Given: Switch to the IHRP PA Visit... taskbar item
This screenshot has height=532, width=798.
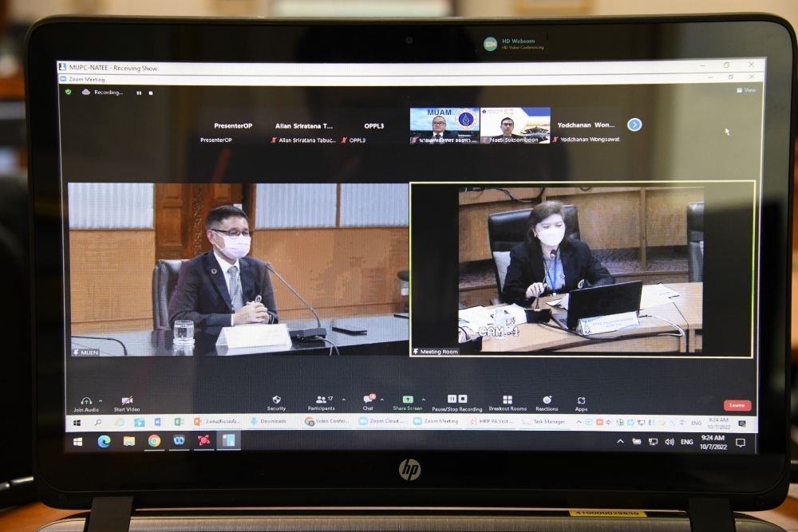Looking at the screenshot, I should [x=492, y=422].
